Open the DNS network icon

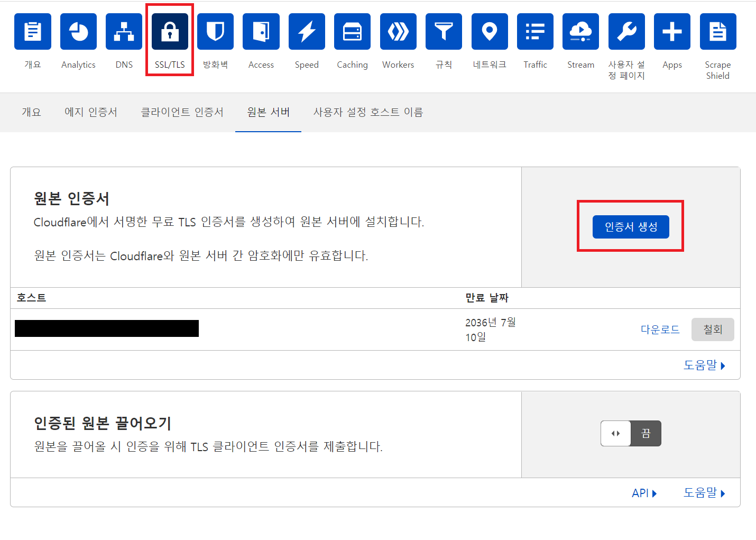124,32
